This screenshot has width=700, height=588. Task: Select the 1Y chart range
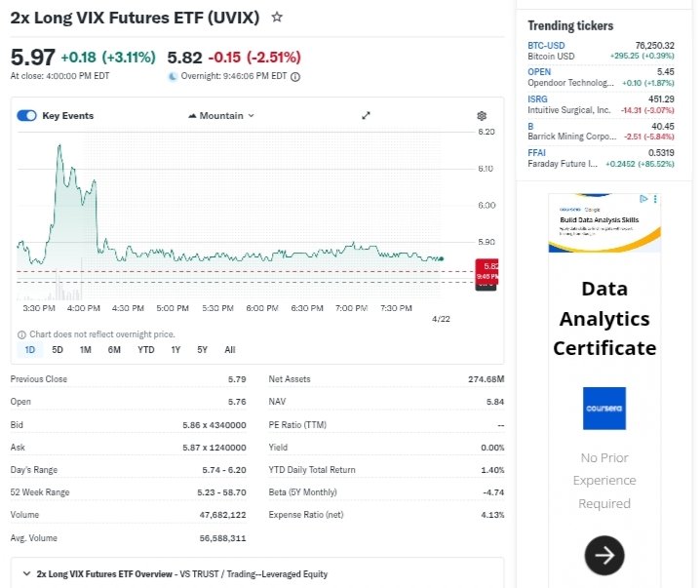click(175, 349)
